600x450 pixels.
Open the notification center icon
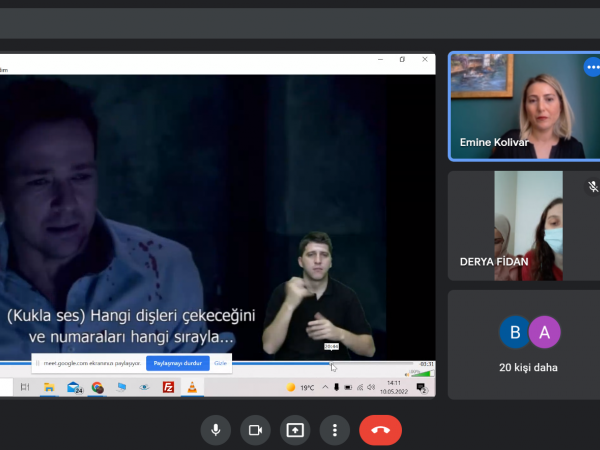point(422,388)
